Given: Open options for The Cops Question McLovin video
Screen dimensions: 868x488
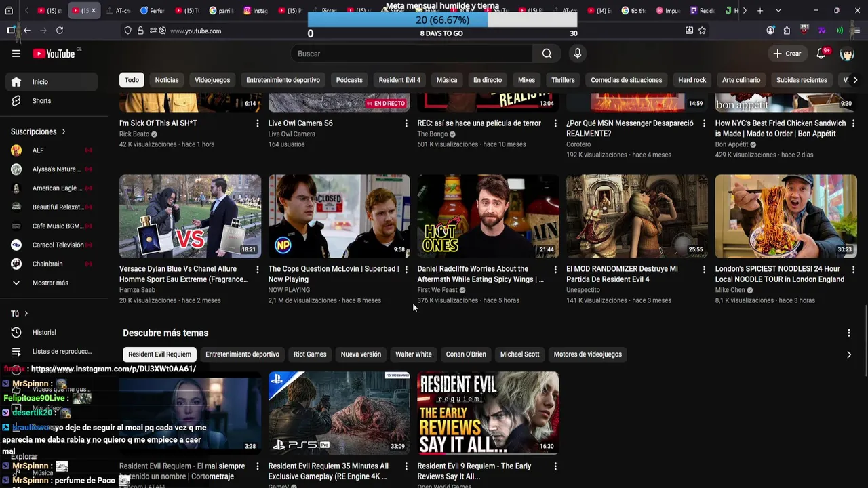Looking at the screenshot, I should (406, 269).
